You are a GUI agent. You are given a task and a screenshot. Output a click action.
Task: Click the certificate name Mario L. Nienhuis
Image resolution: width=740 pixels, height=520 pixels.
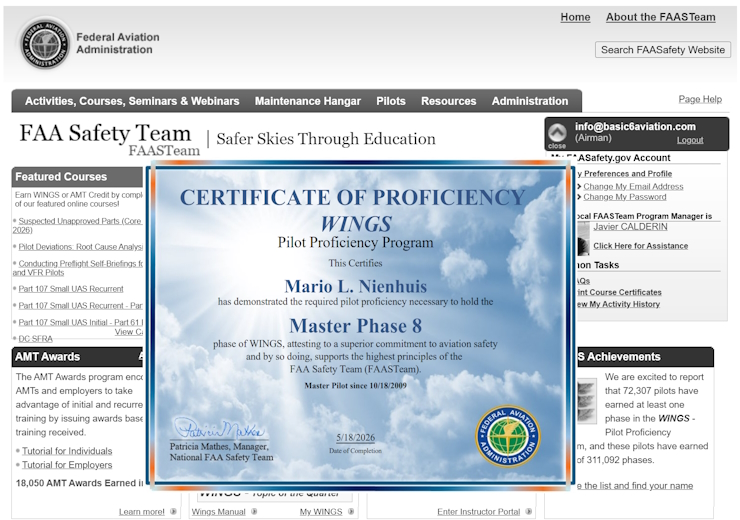pyautogui.click(x=356, y=286)
